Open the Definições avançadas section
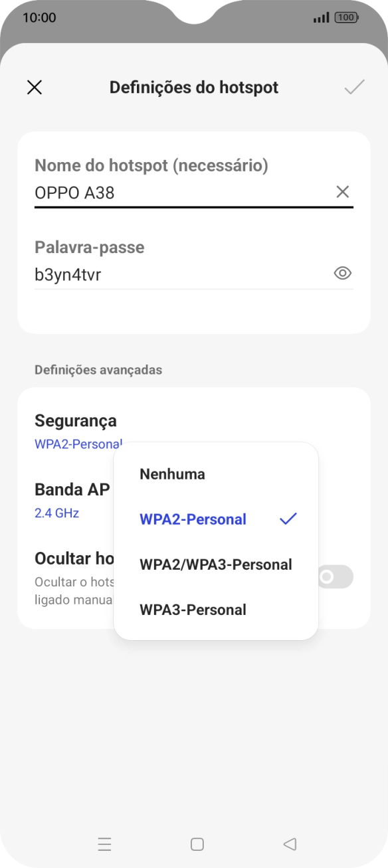The width and height of the screenshot is (388, 868). click(x=98, y=369)
